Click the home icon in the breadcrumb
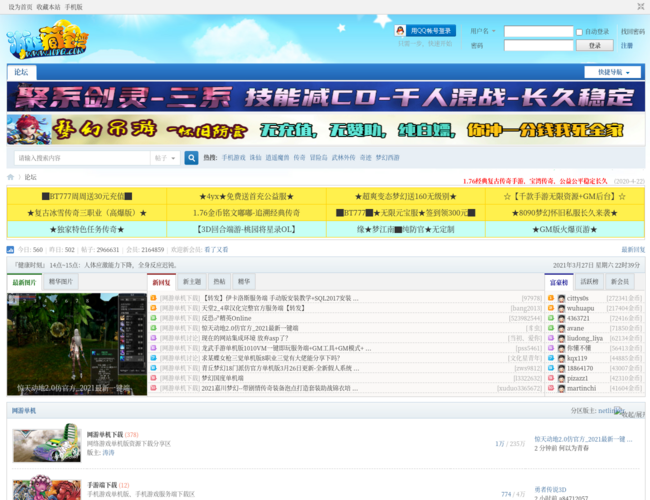Screen dimensions: 650x500 point(10,177)
